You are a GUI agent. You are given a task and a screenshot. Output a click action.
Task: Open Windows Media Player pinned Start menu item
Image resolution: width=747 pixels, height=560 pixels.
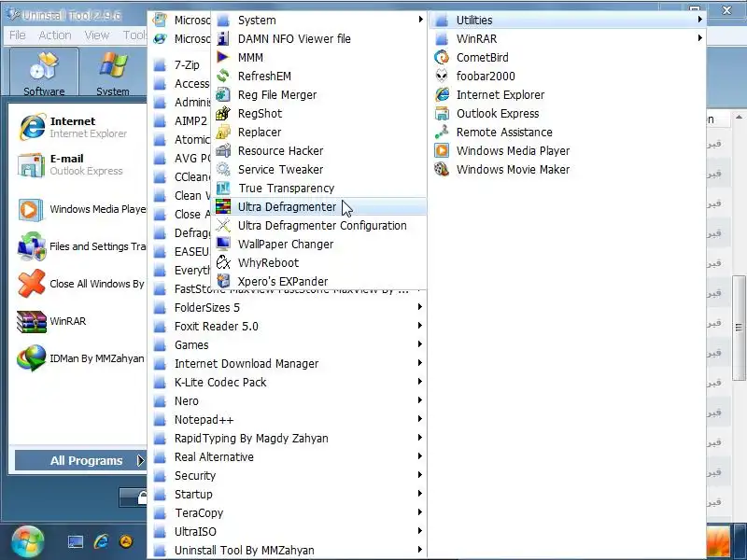coord(80,209)
